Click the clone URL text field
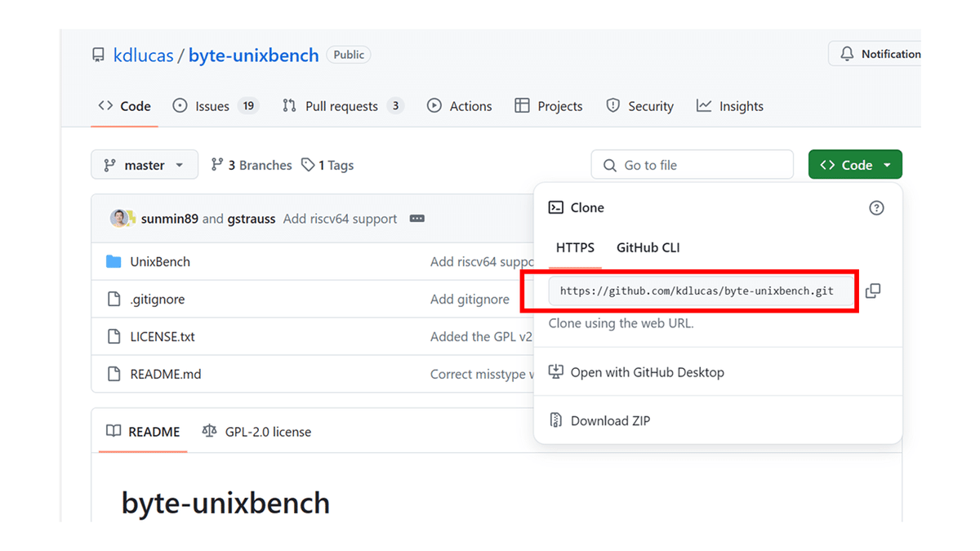 [x=701, y=291]
